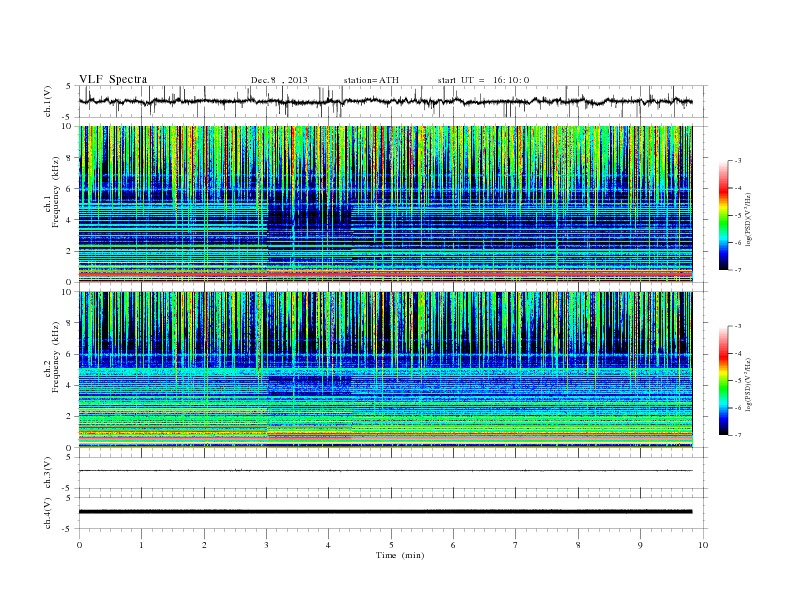Image resolution: width=792 pixels, height=612 pixels.
Task: Click the "station=ATH" header label
Action: coord(371,80)
